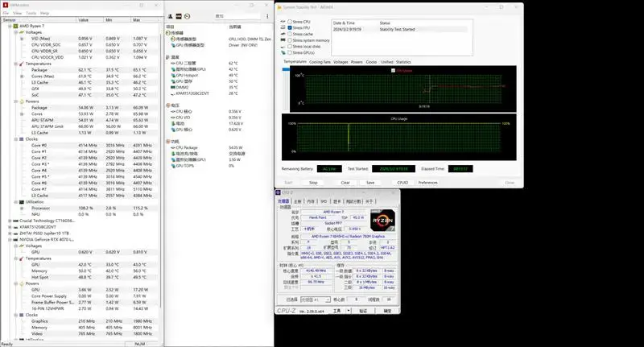Open the three-dot menu in sensor panel

267,16
